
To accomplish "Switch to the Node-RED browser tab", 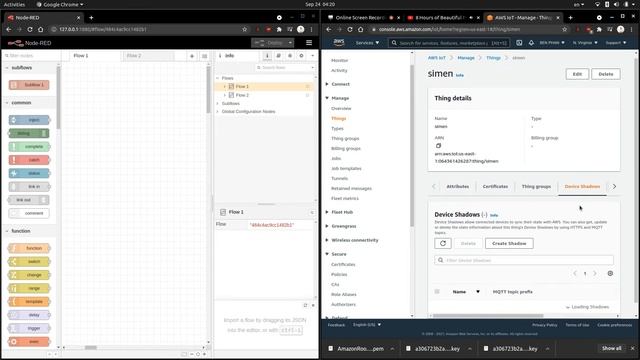I will click(x=44, y=18).
